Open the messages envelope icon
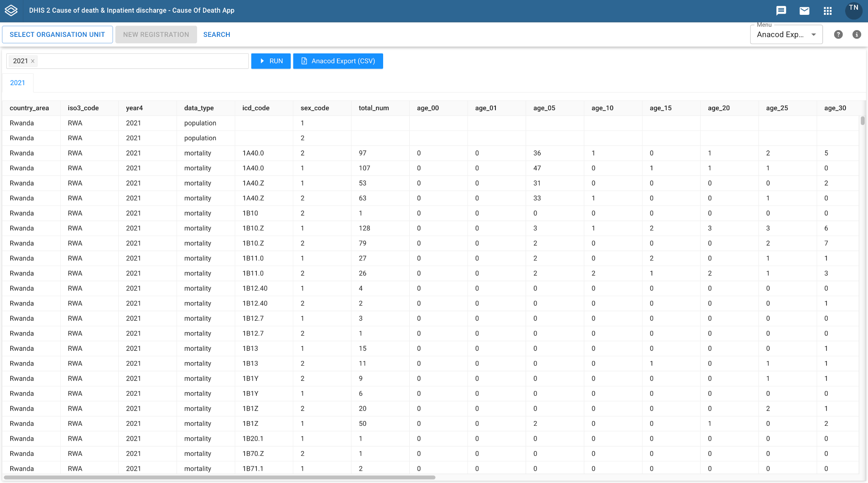 [804, 11]
